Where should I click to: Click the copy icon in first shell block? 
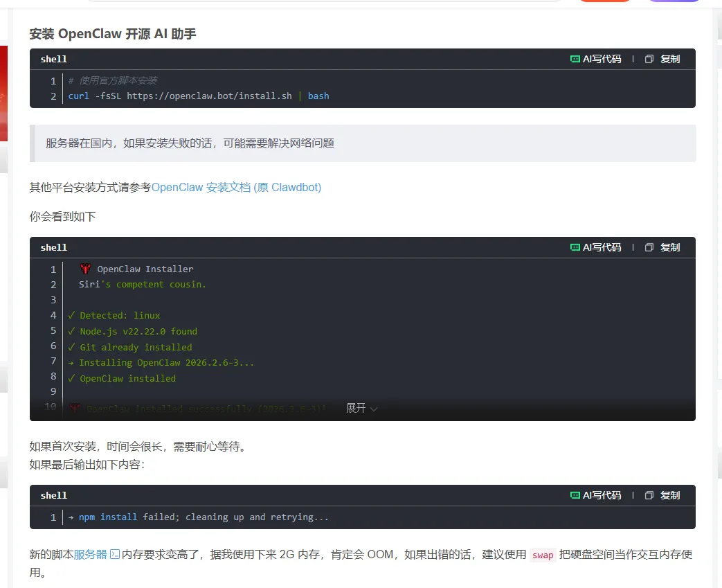click(649, 59)
